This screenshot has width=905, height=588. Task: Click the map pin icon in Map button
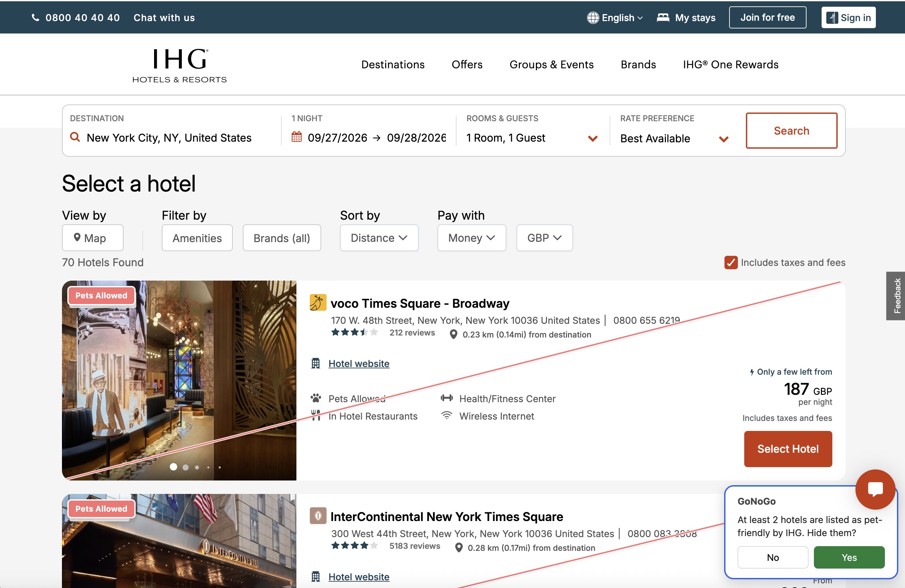pos(77,237)
